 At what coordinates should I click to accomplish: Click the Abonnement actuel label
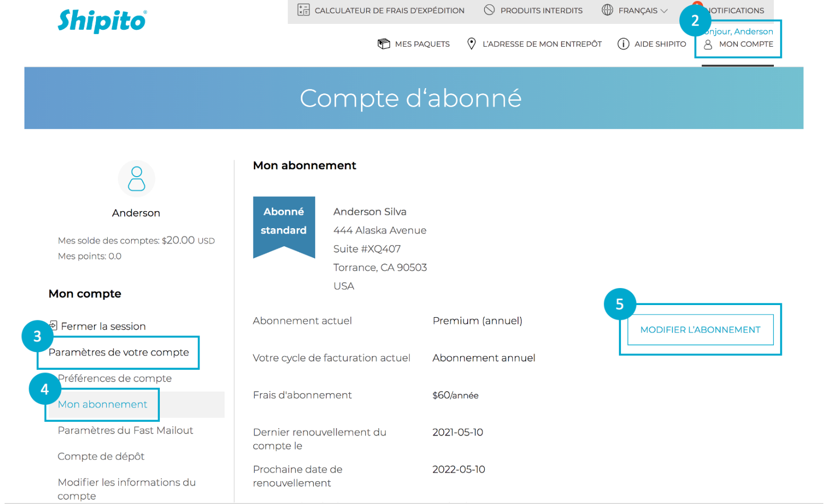[x=302, y=321]
